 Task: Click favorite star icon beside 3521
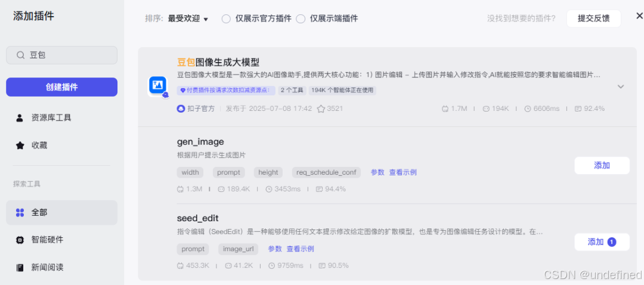point(321,109)
